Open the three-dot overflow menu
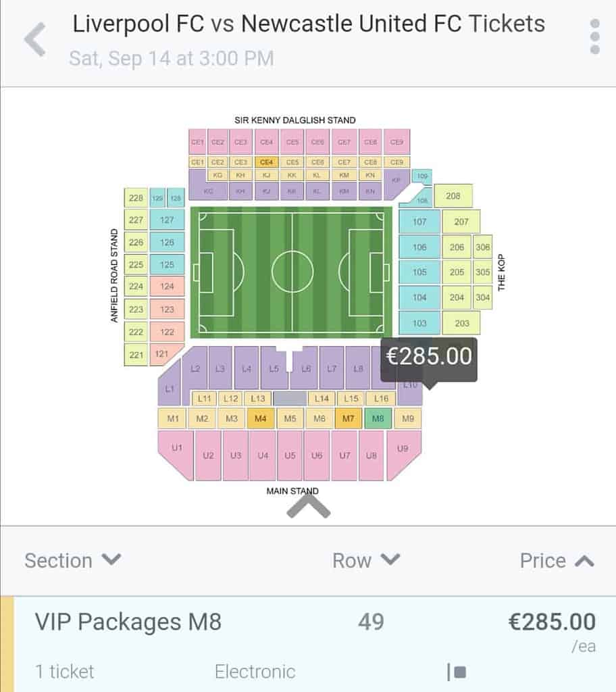 [595, 36]
